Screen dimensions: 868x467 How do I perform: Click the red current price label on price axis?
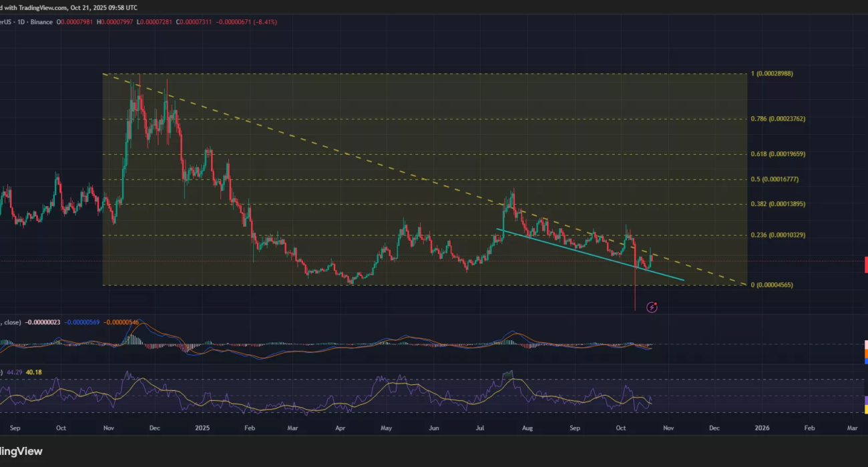865,264
